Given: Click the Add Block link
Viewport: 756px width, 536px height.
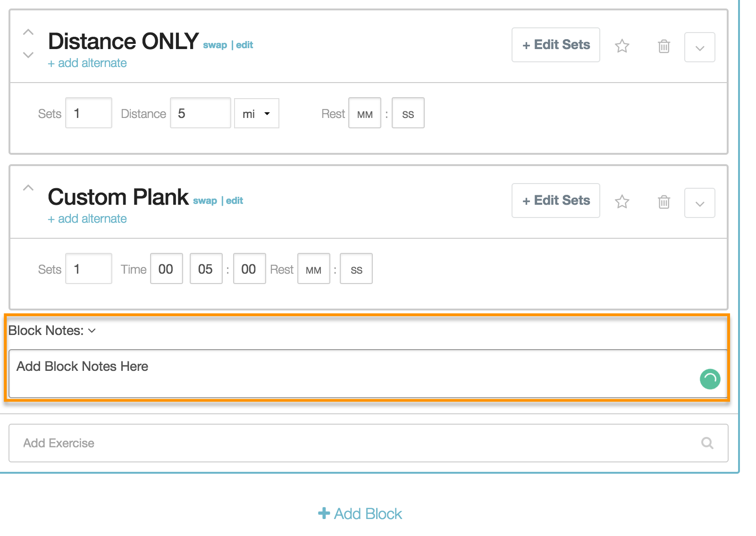Looking at the screenshot, I should tap(360, 513).
